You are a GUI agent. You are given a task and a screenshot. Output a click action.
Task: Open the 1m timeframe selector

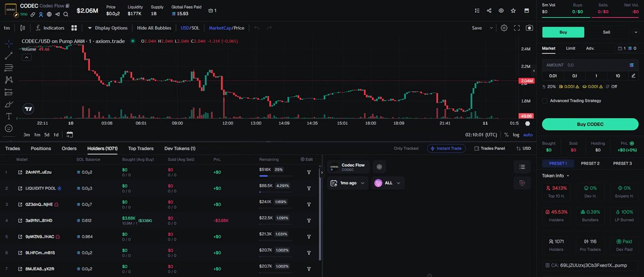click(x=7, y=28)
